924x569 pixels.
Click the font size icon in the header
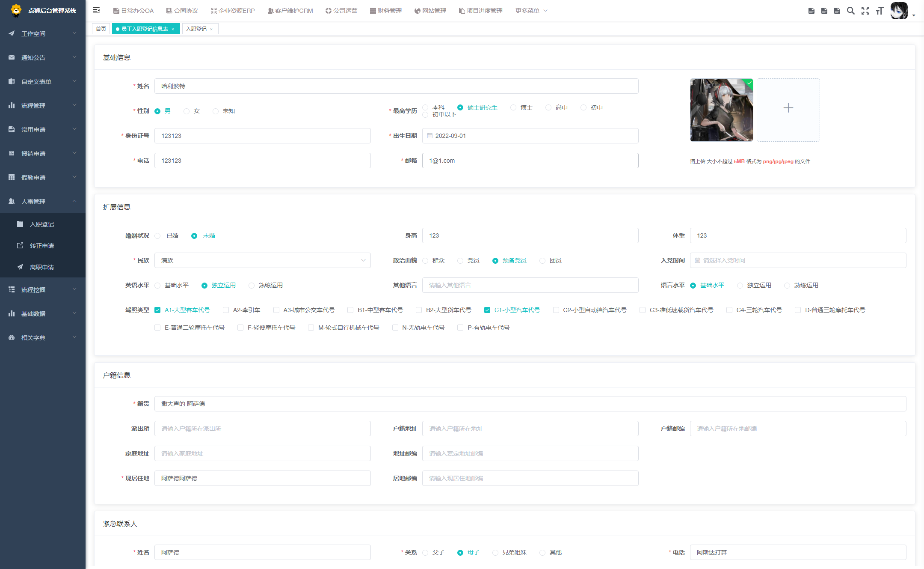click(x=880, y=11)
